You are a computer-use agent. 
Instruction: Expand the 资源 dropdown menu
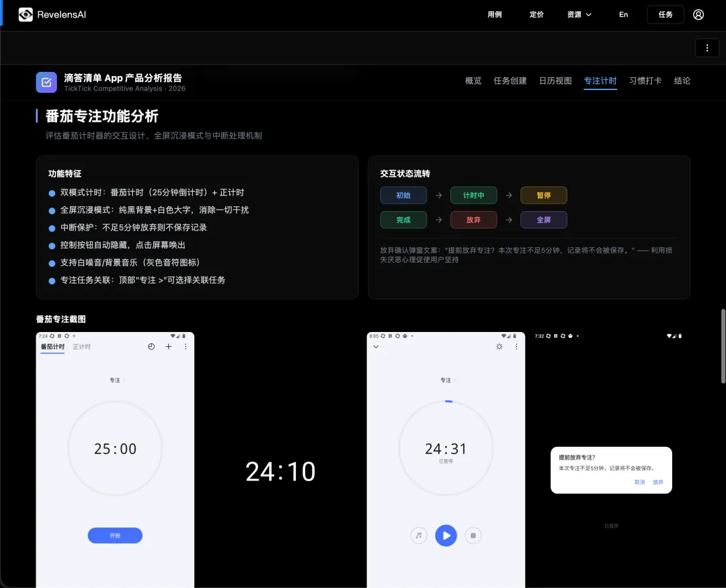tap(579, 15)
